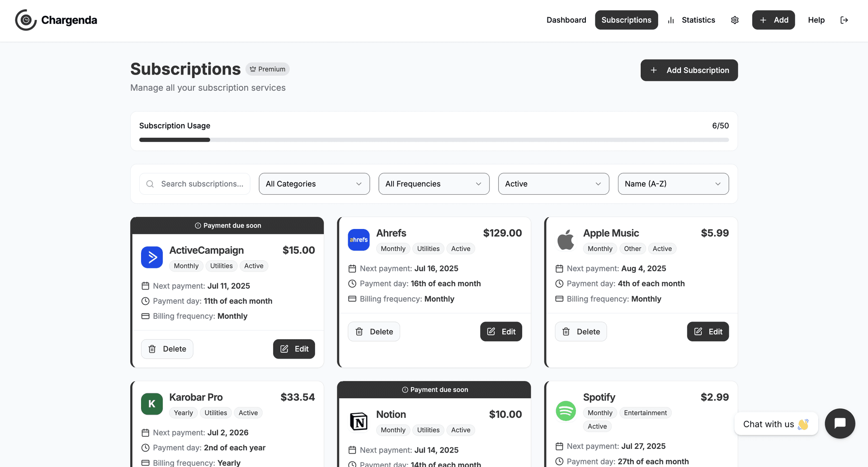Click card icon beside ActiveCampaign billing frequency
Image resolution: width=868 pixels, height=467 pixels.
coord(146,316)
